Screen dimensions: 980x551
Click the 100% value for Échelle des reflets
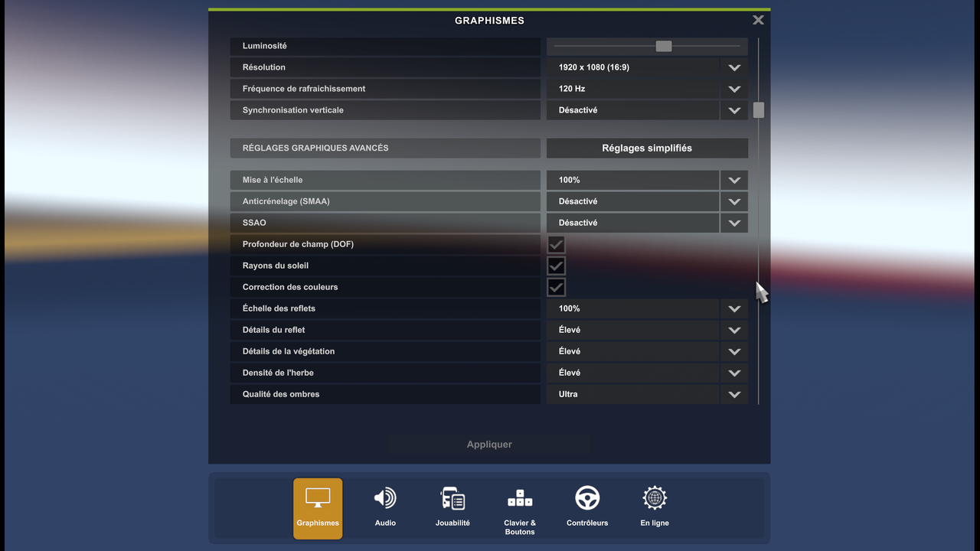click(570, 308)
